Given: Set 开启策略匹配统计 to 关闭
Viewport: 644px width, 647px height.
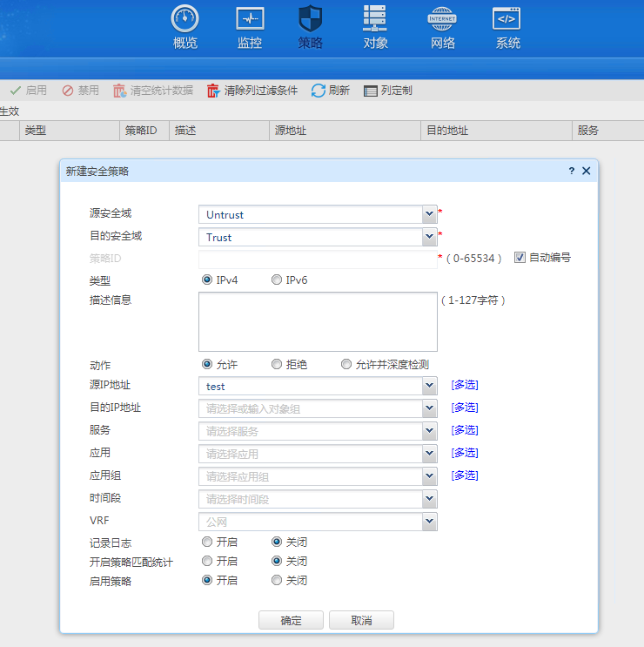Looking at the screenshot, I should (x=277, y=561).
